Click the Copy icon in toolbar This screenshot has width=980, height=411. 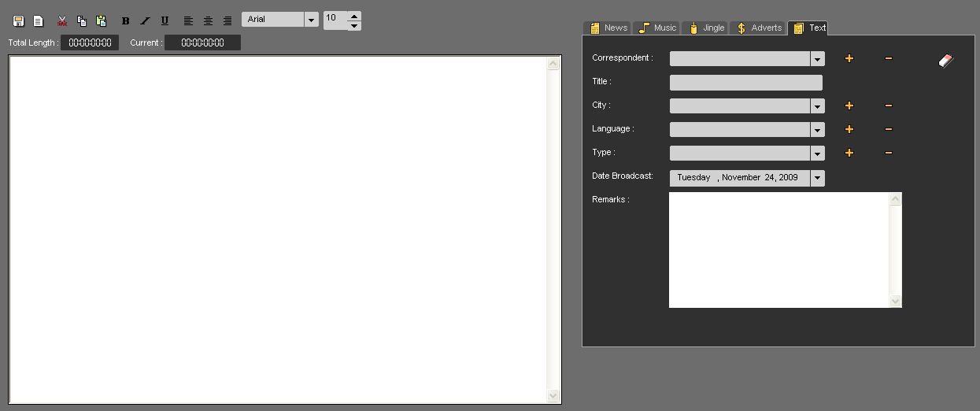pyautogui.click(x=82, y=21)
